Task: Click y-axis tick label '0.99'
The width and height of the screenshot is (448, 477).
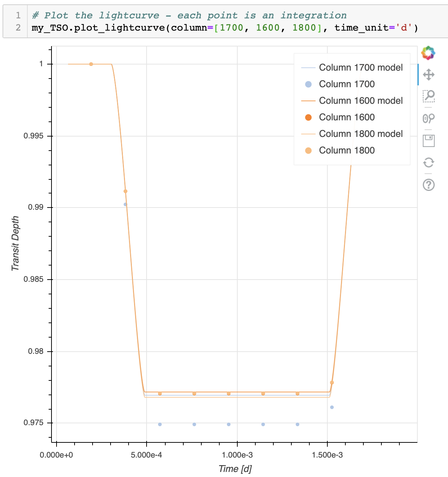Action: [35, 207]
